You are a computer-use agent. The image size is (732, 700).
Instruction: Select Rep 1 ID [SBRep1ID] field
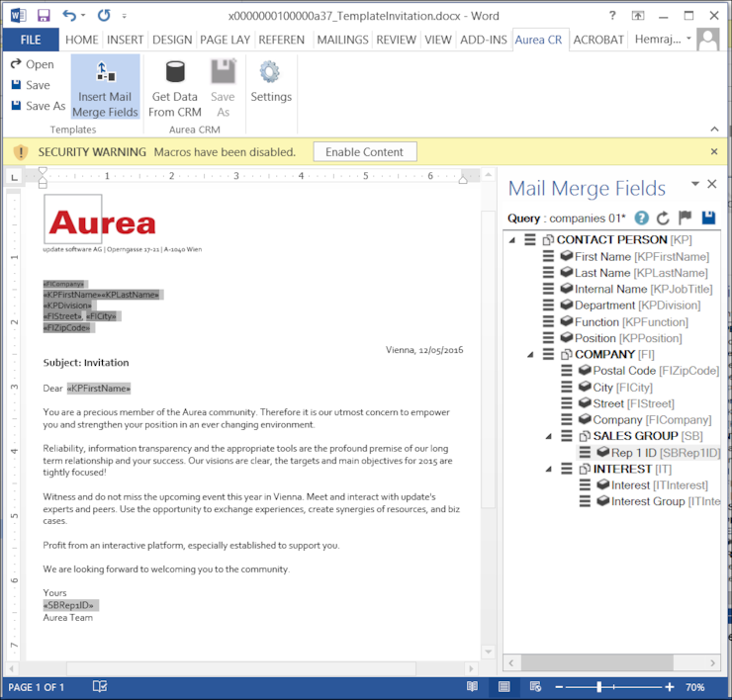tap(666, 453)
